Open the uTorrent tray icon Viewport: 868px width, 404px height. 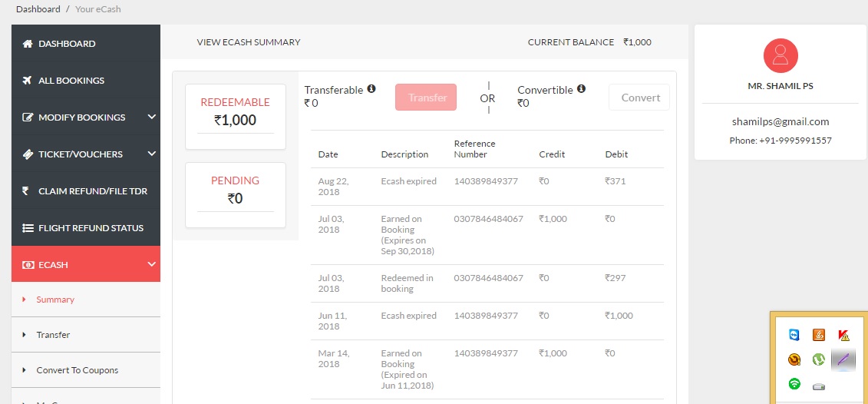click(819, 359)
